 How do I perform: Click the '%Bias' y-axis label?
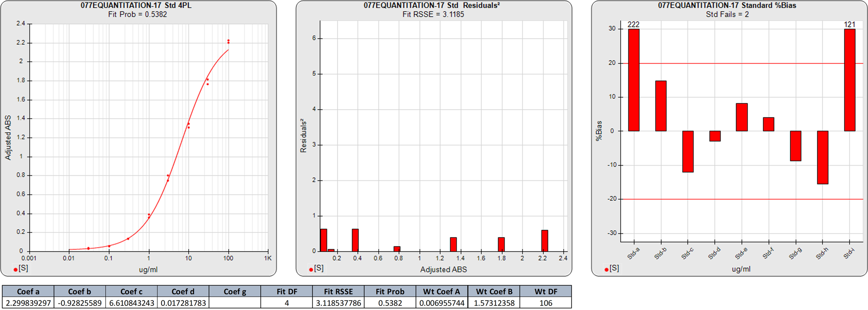[x=599, y=131]
